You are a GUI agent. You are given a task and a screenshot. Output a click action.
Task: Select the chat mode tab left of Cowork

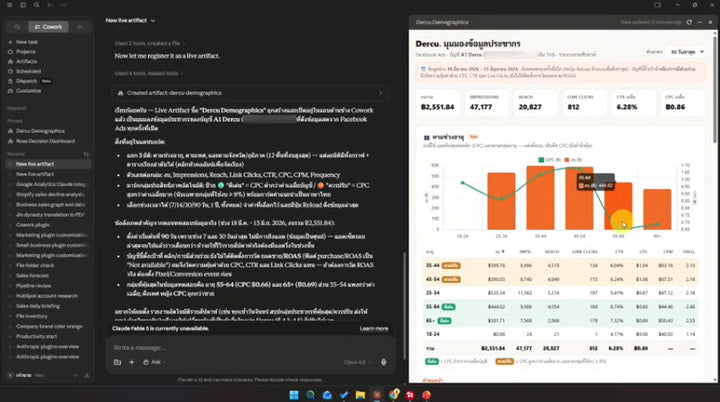(x=17, y=27)
